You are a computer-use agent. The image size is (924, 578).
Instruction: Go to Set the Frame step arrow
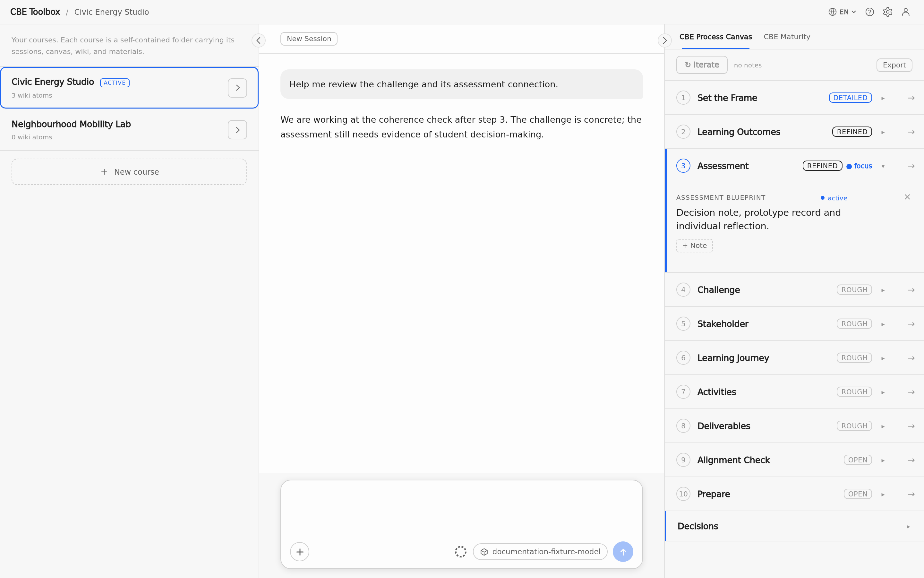911,98
